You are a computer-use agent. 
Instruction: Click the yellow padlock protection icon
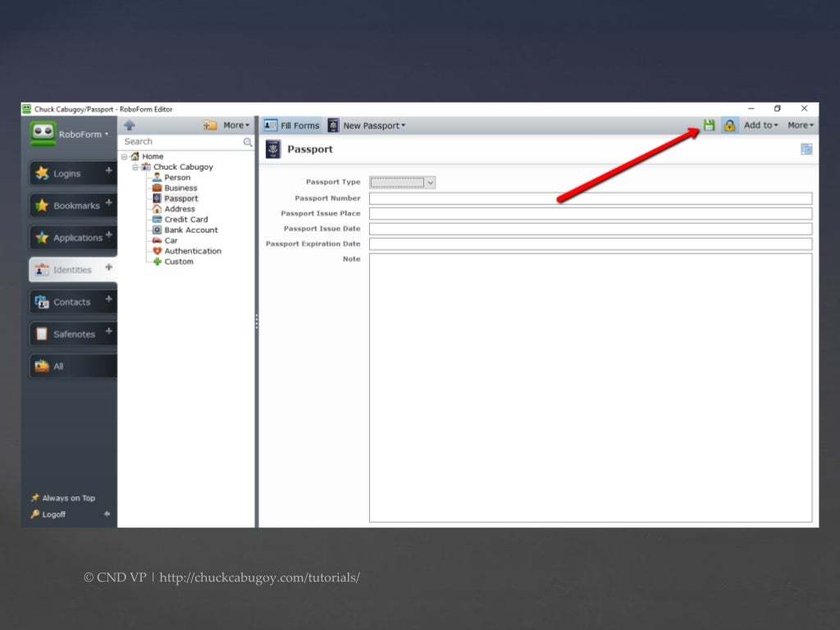(x=729, y=126)
